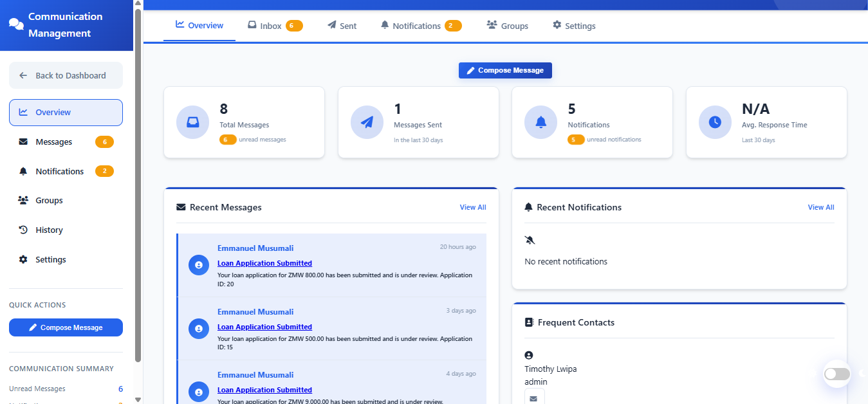The width and height of the screenshot is (868, 404).
Task: Open View All in Recent Notifications
Action: 820,207
